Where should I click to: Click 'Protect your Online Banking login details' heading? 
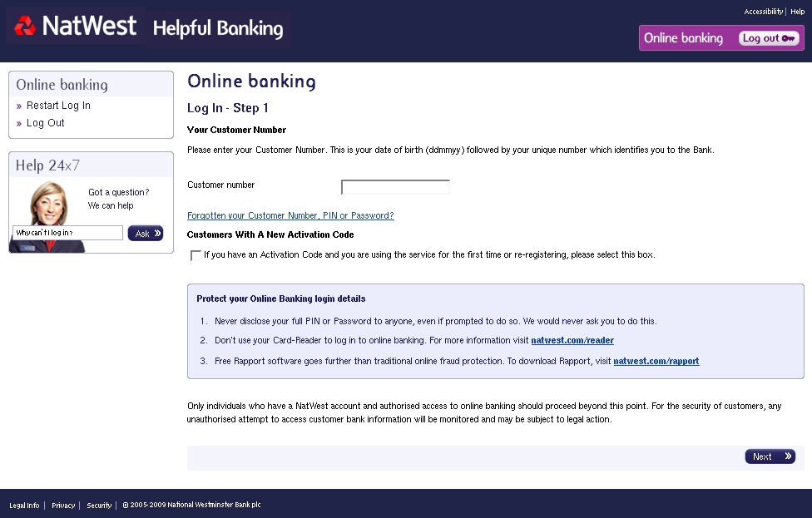coord(281,298)
